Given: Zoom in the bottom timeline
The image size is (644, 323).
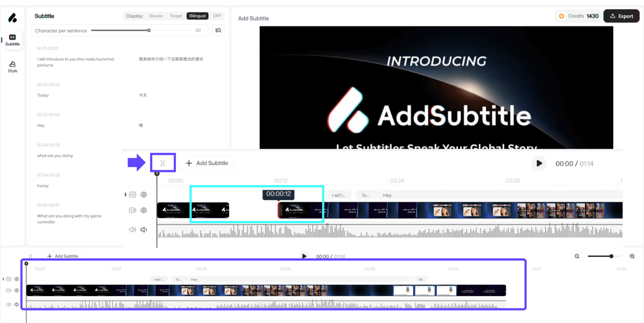Looking at the screenshot, I should pos(632,256).
